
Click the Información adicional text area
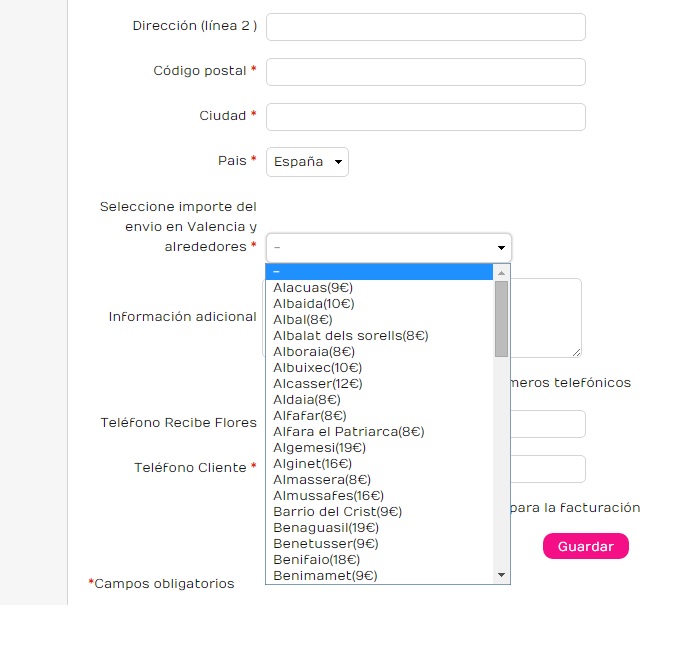coord(546,318)
